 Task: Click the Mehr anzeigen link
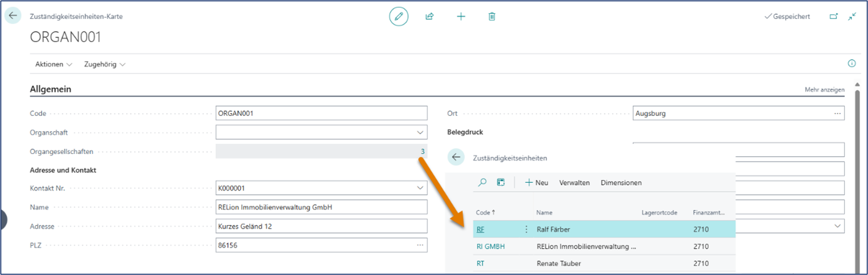(x=824, y=90)
